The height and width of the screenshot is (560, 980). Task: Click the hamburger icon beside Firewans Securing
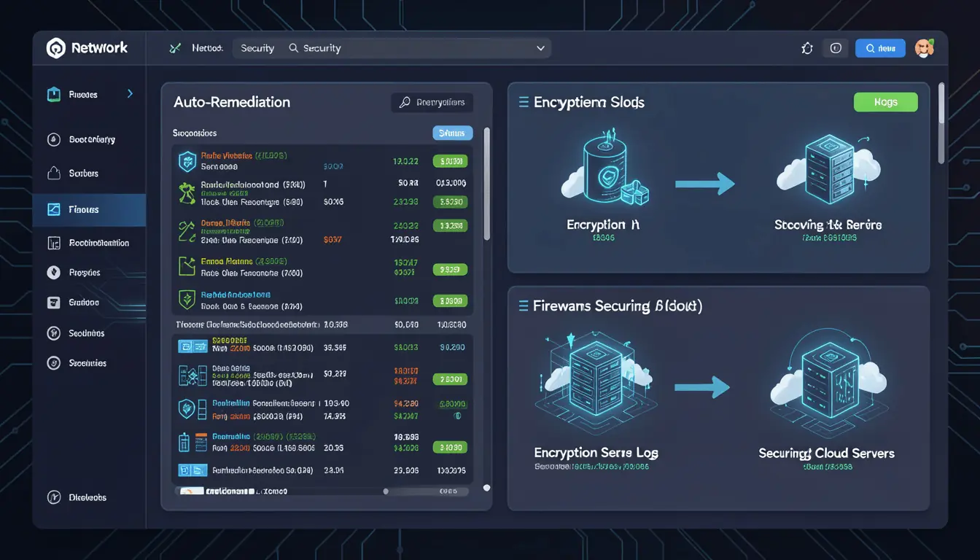tap(523, 306)
